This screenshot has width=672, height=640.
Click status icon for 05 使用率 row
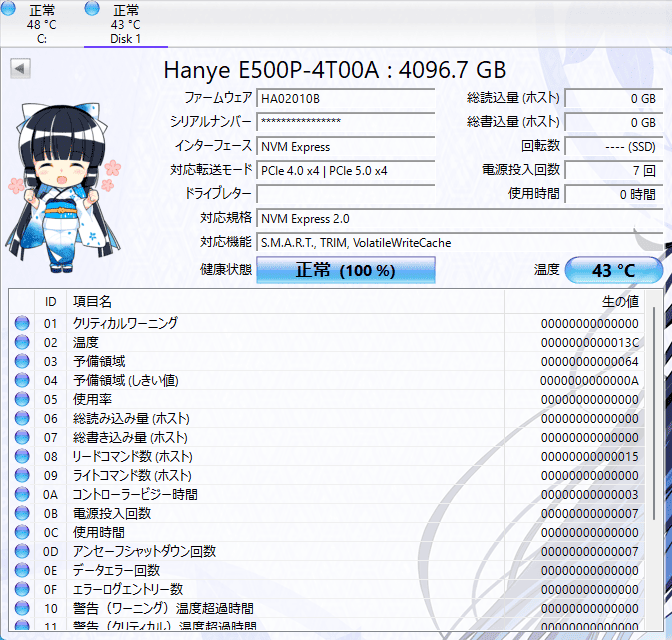pyautogui.click(x=22, y=399)
